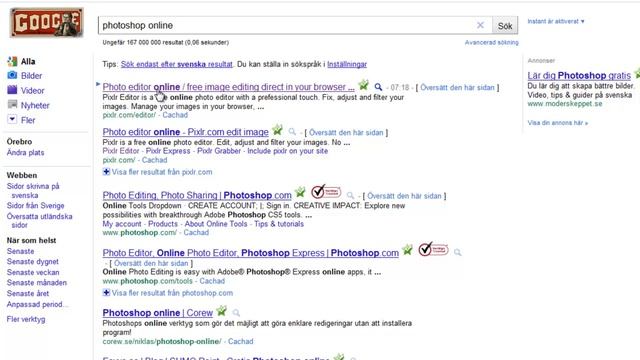Image resolution: width=640 pixels, height=360 pixels.
Task: Select 'Sidor skrivna på svenska' filter
Action: point(33,191)
